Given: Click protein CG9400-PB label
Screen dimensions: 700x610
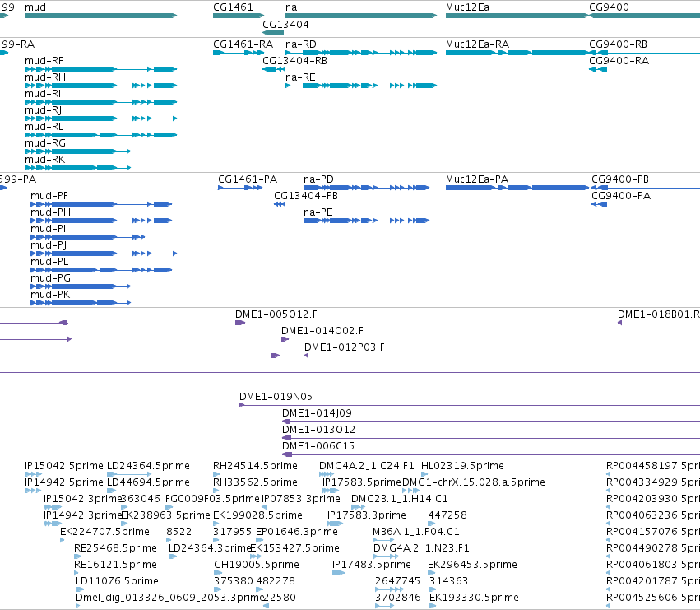Looking at the screenshot, I should (x=620, y=179).
